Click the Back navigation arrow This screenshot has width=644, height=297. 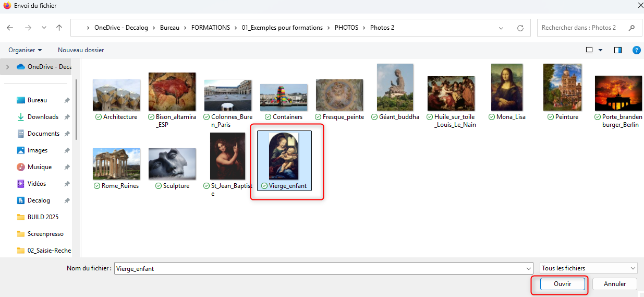pyautogui.click(x=10, y=28)
